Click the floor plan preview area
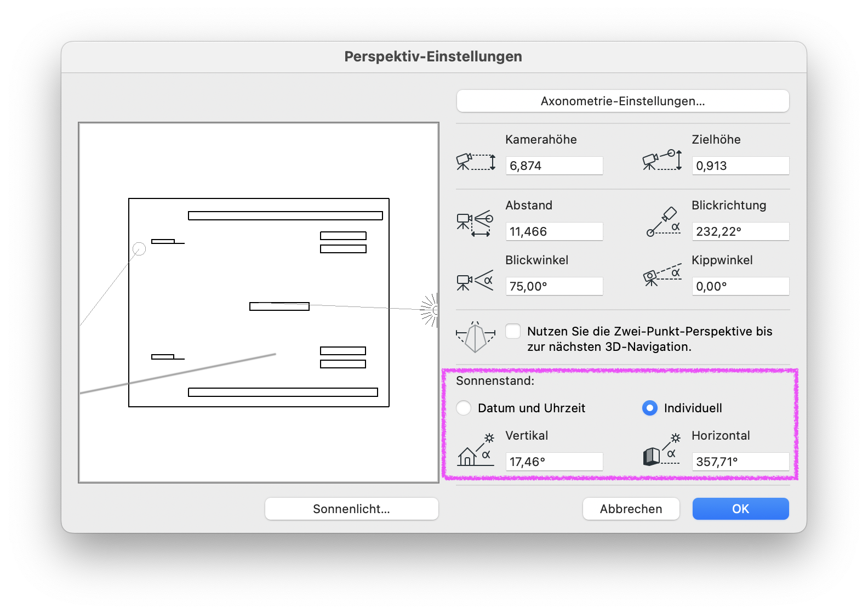 click(x=259, y=303)
